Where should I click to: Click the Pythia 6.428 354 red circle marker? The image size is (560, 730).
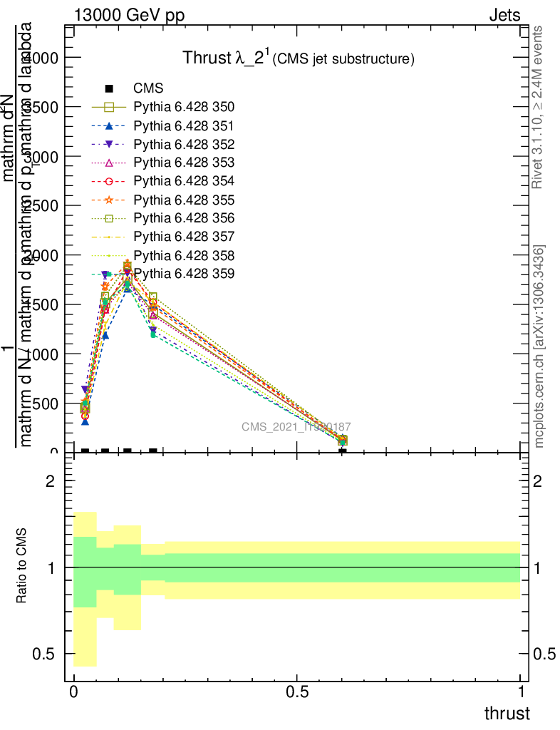(109, 181)
